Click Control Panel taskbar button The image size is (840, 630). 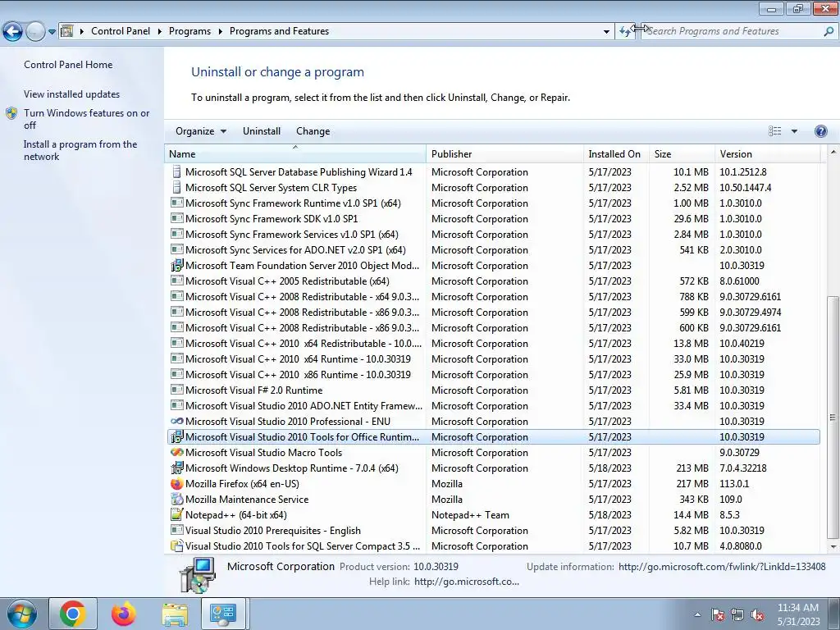(223, 614)
